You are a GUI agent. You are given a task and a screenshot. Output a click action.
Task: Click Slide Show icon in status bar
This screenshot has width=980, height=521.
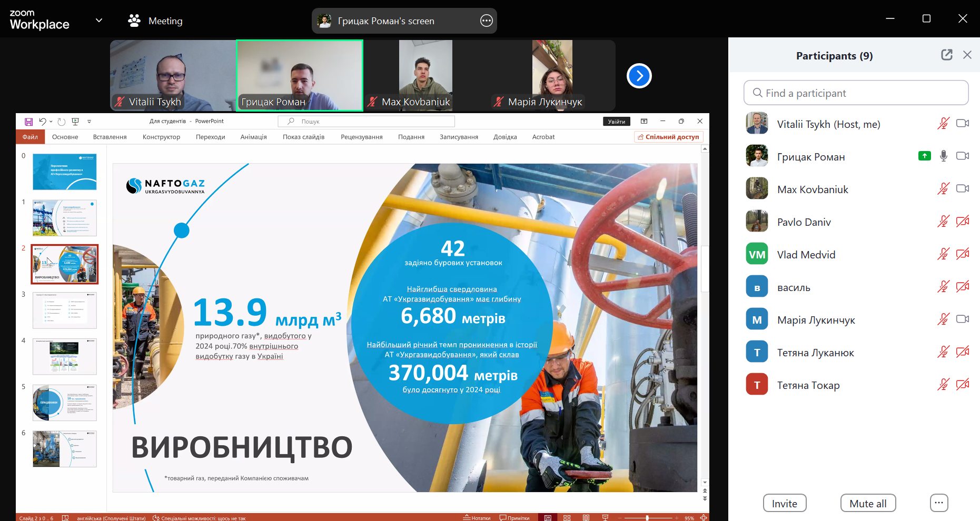[605, 518]
